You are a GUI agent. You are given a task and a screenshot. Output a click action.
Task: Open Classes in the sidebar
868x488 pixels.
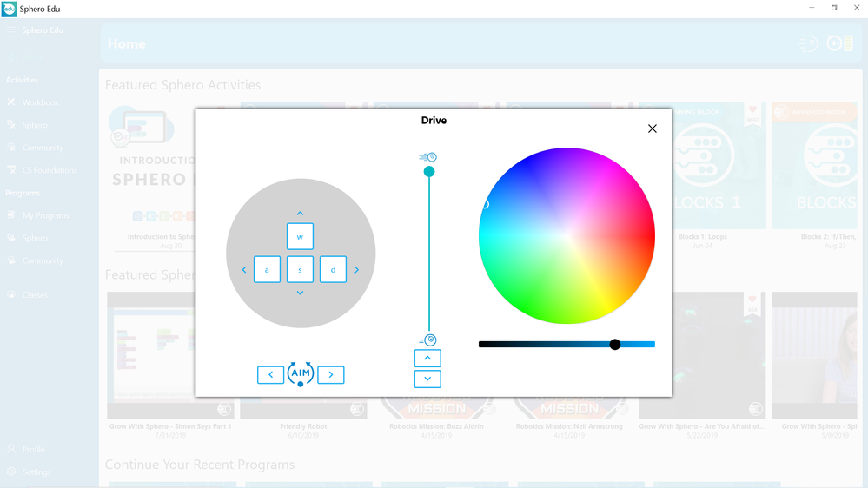33,295
